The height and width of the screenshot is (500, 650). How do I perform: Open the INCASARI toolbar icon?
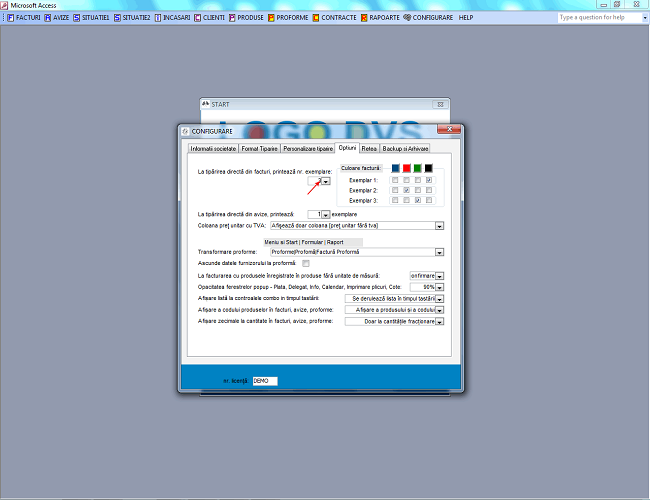(x=158, y=17)
